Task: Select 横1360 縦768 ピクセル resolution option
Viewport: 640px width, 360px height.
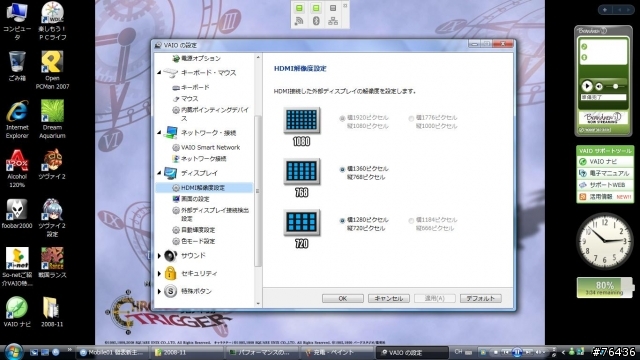Action: [x=342, y=170]
